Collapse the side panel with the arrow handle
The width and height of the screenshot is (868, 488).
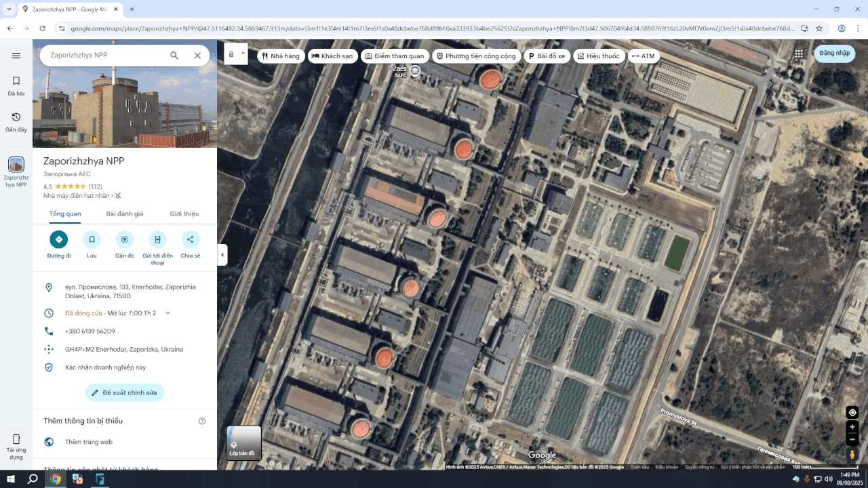coord(222,255)
